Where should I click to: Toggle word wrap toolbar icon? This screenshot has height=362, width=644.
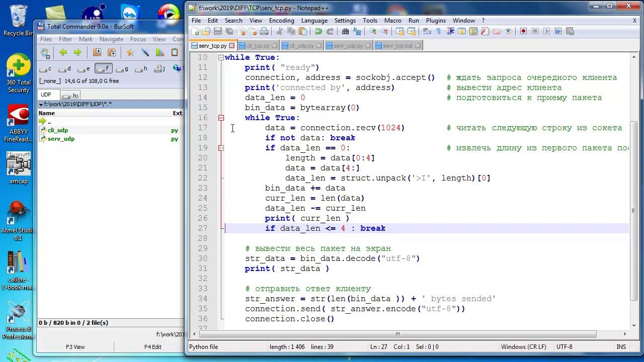427,31
